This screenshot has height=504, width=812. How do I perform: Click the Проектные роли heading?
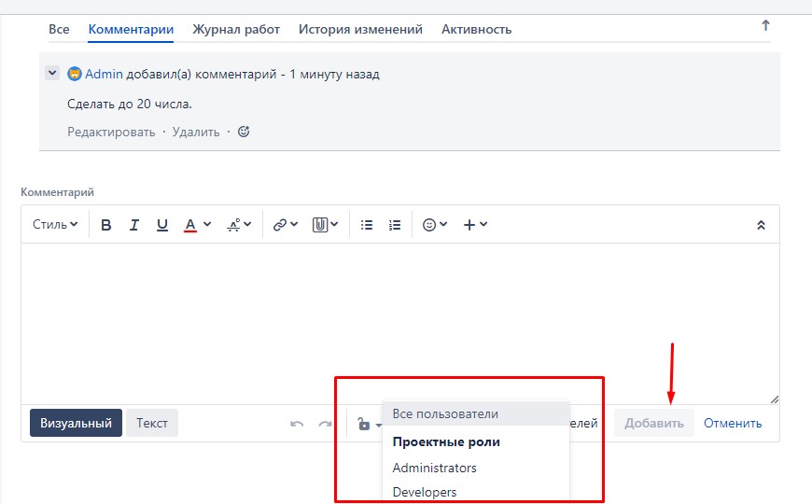446,441
